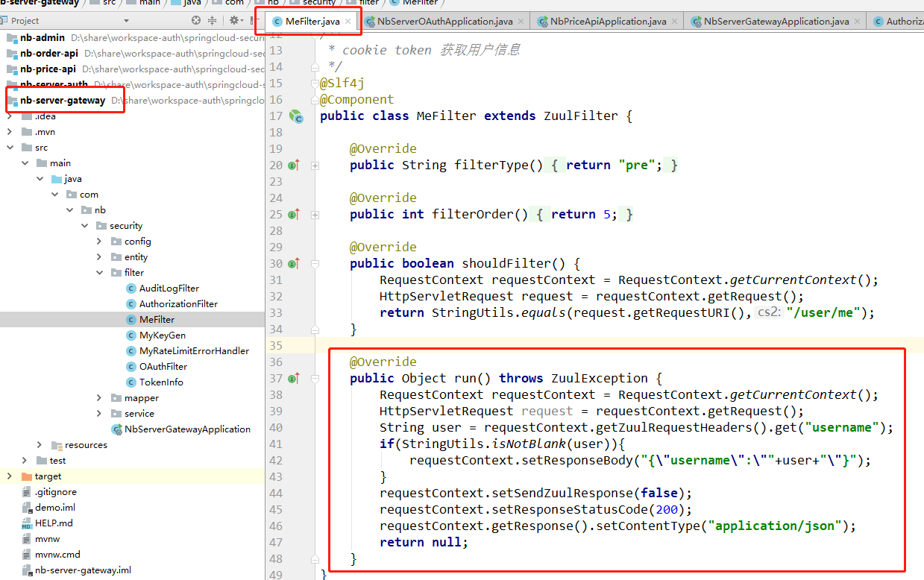Collapse shouldFilter method fold on line 30
The width and height of the screenshot is (924, 580).
pos(315,264)
